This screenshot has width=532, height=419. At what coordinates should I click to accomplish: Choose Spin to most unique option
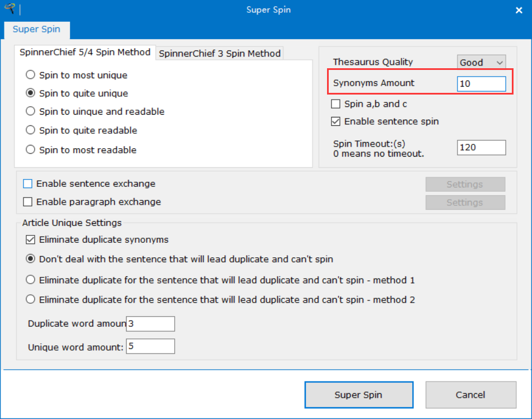point(30,75)
